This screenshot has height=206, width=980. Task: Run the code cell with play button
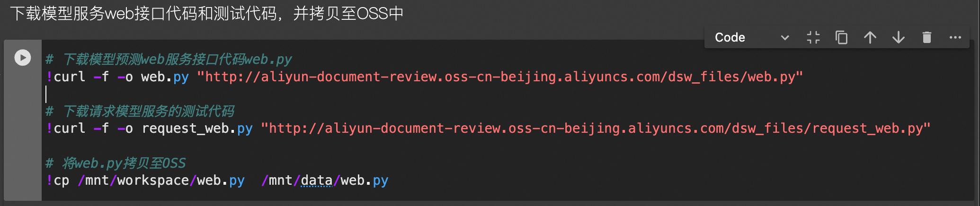coord(22,58)
